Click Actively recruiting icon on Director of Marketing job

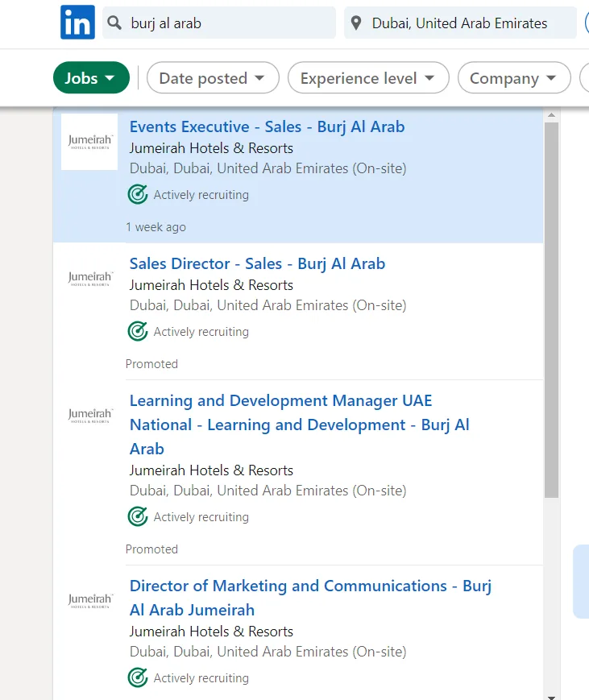point(138,677)
